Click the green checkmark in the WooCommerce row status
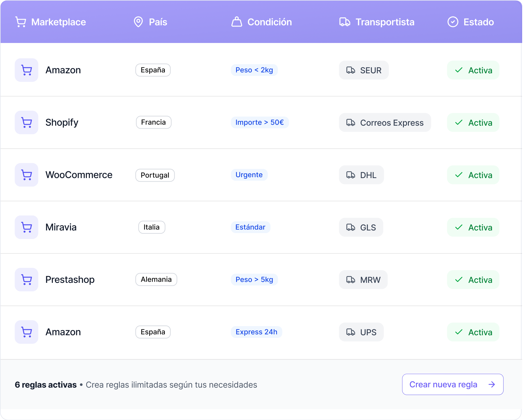The height and width of the screenshot is (420, 526). (459, 175)
